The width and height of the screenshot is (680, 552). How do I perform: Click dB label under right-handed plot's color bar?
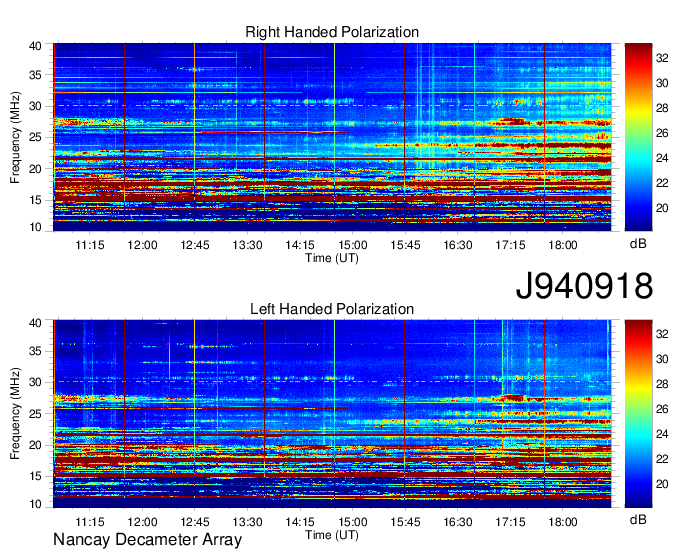coord(638,244)
